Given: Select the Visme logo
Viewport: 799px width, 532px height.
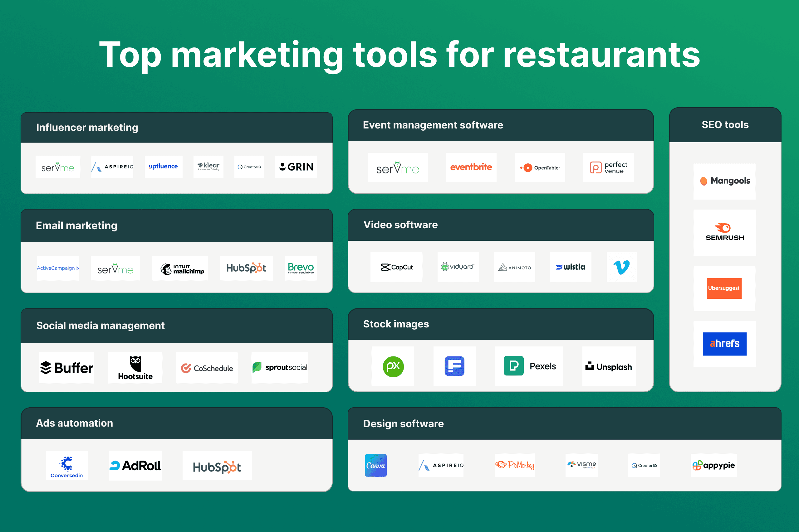Looking at the screenshot, I should pyautogui.click(x=581, y=465).
